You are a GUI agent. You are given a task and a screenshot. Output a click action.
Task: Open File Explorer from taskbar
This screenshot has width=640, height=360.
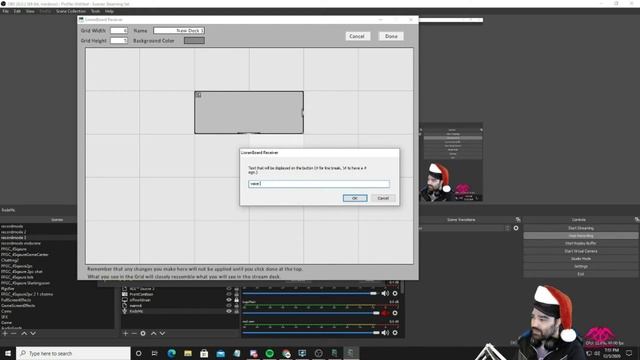click(x=188, y=353)
